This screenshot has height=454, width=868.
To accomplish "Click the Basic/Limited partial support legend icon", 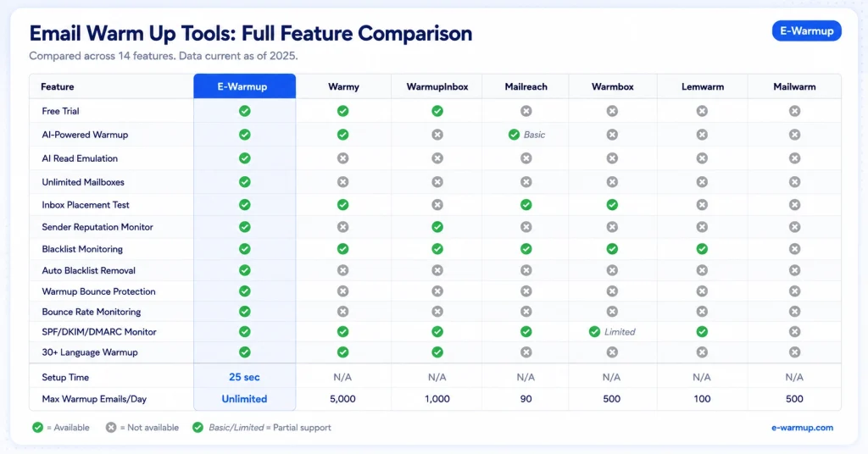I will (x=198, y=428).
